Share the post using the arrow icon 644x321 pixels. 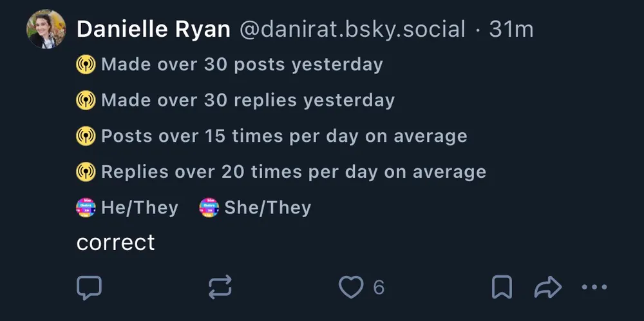pos(548,287)
